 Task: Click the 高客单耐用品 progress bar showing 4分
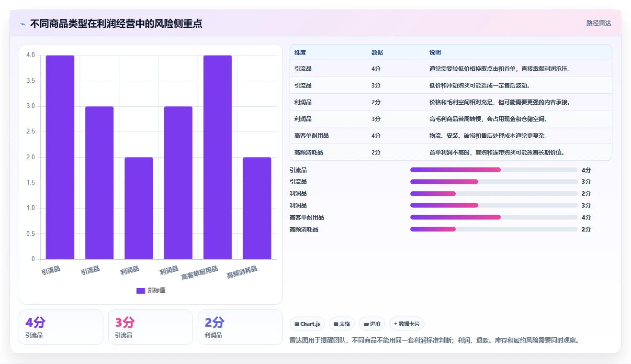click(494, 217)
